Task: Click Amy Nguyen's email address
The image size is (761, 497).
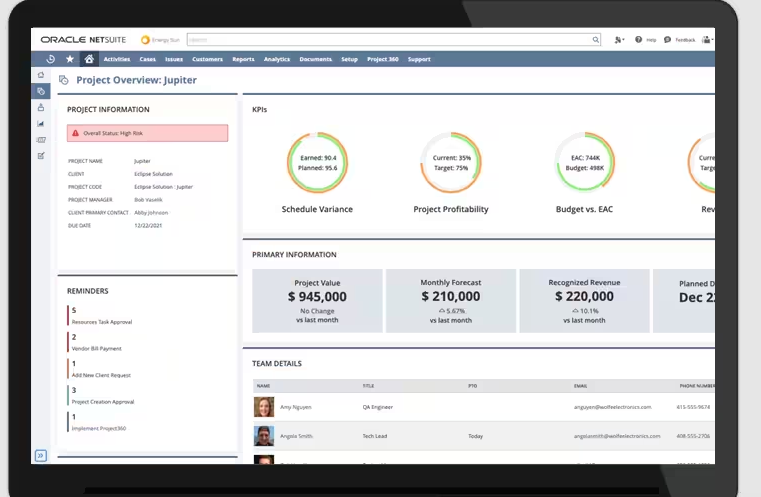Action: 612,407
